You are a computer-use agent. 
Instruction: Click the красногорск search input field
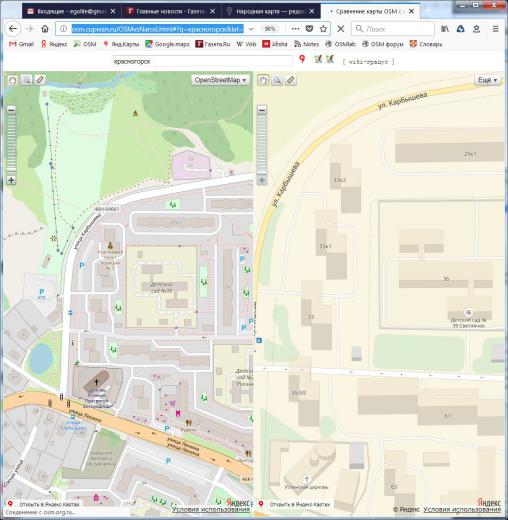202,61
